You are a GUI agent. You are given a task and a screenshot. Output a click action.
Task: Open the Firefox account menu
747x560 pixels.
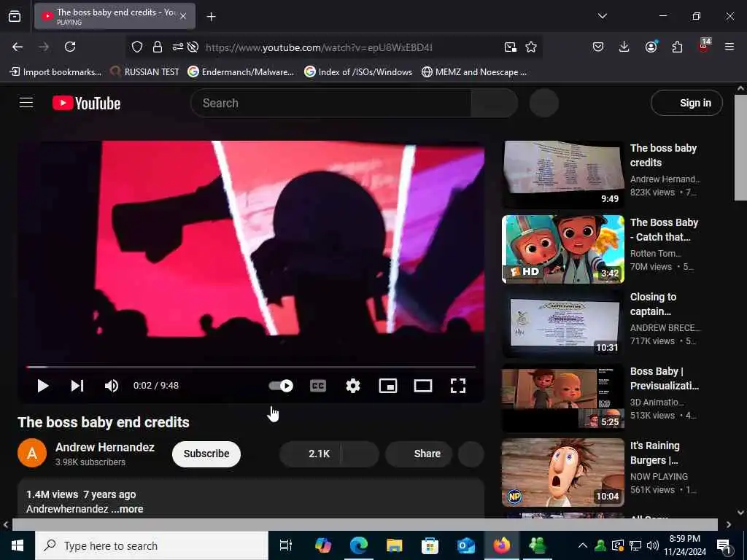click(651, 47)
